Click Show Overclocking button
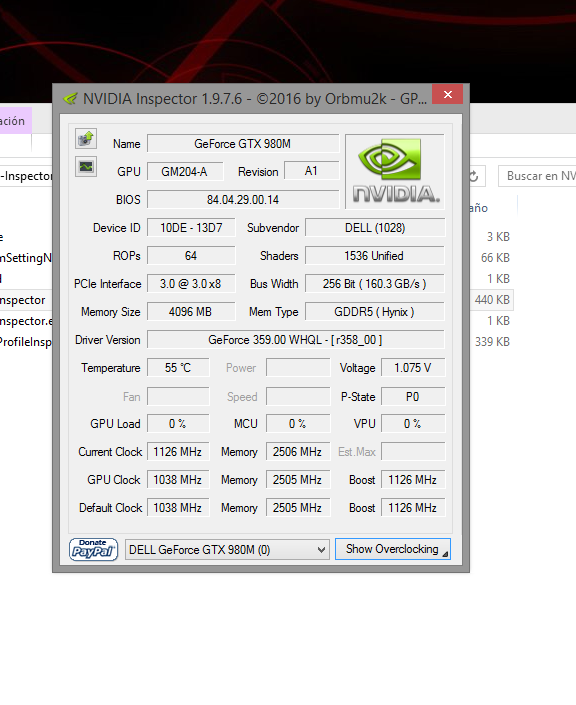 pos(393,549)
